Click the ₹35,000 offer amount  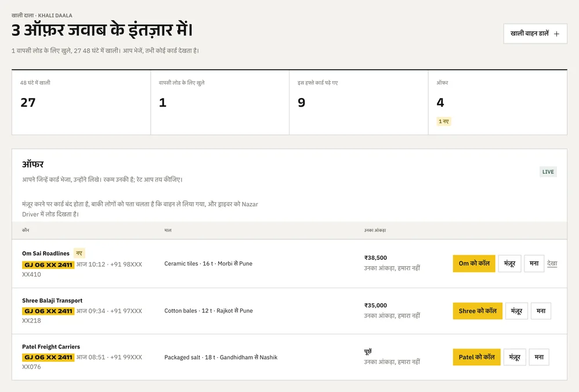coord(375,305)
